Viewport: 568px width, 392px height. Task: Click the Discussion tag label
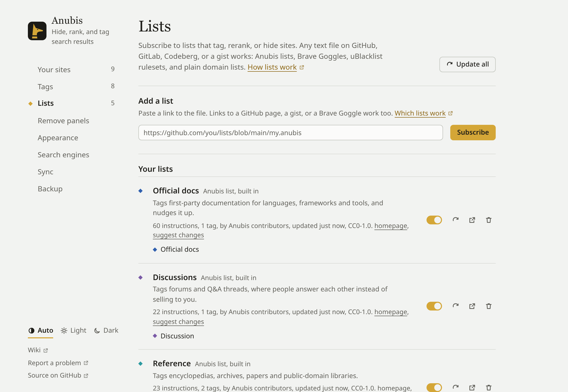(x=177, y=336)
